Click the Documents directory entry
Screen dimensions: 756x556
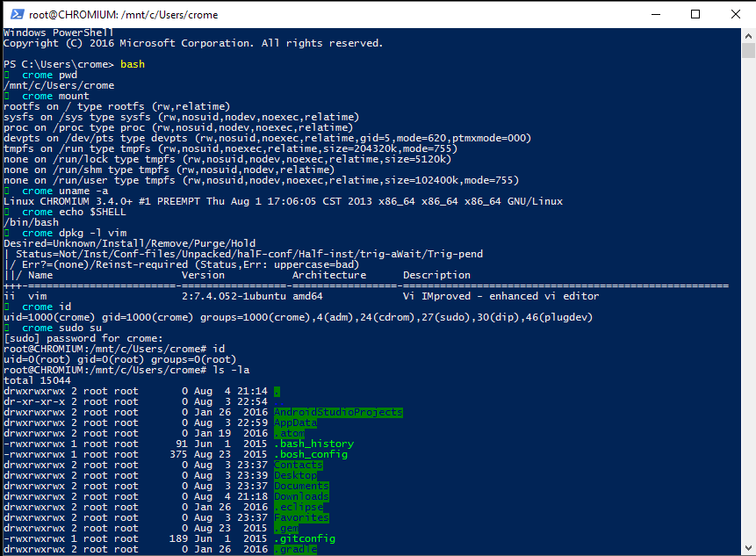(301, 486)
